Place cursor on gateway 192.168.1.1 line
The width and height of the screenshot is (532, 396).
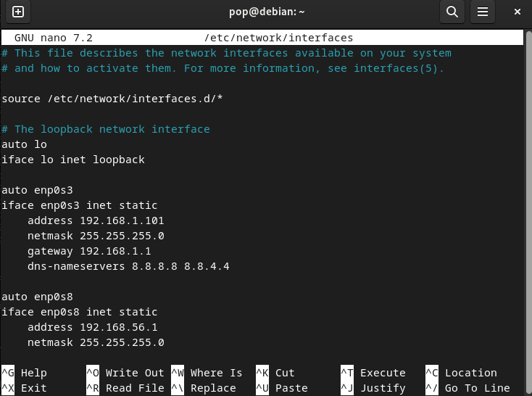(x=89, y=251)
